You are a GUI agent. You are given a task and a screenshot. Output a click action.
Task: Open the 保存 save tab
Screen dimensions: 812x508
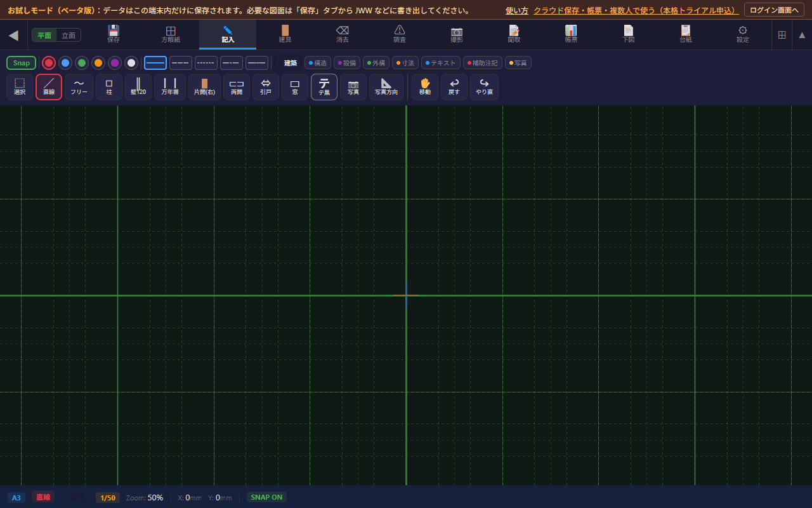114,34
